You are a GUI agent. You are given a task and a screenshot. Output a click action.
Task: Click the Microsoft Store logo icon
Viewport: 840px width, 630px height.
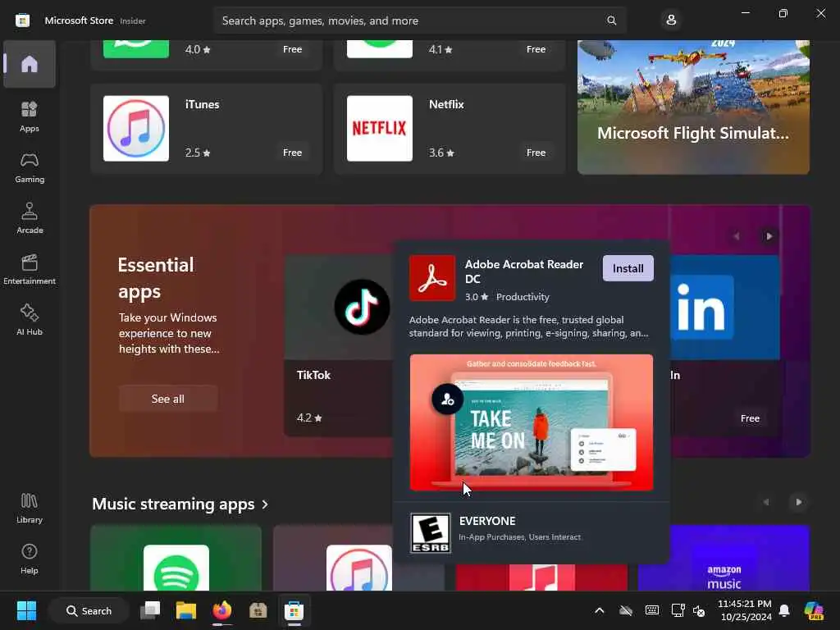click(x=22, y=21)
